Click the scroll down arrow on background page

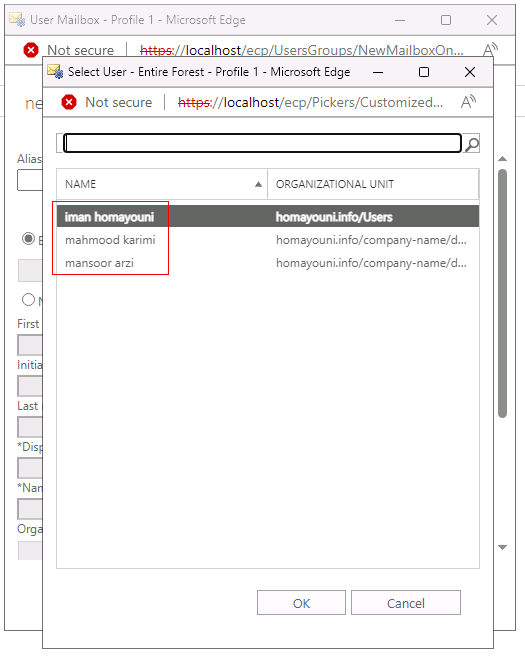pos(502,547)
